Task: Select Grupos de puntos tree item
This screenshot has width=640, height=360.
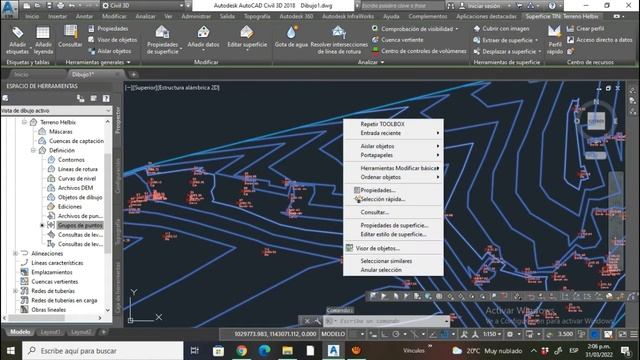Action: click(80, 225)
